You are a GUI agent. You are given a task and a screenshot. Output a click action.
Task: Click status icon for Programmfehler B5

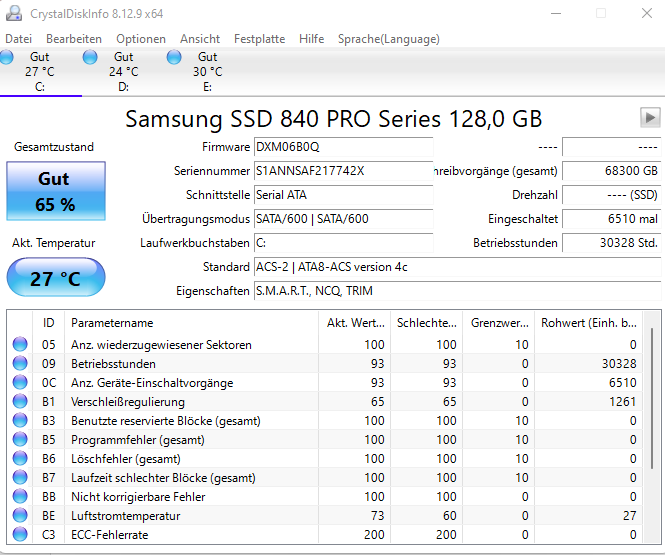coord(20,439)
